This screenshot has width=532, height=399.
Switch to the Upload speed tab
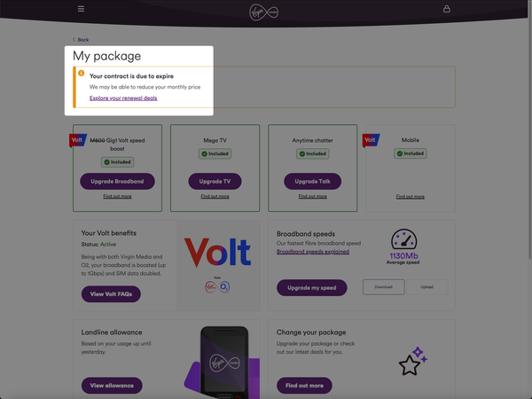click(426, 287)
